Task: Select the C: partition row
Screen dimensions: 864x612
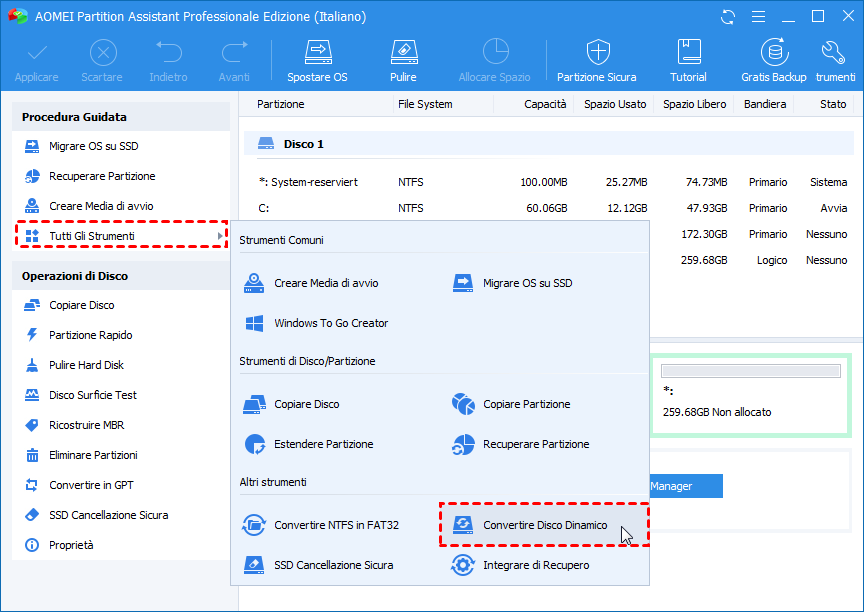Action: coord(549,208)
